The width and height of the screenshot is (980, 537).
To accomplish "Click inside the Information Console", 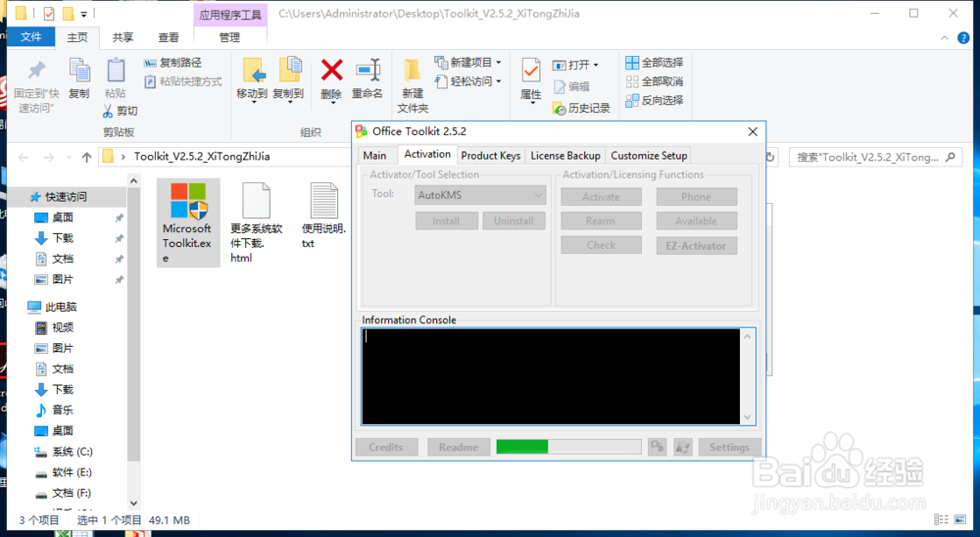I will coord(551,376).
